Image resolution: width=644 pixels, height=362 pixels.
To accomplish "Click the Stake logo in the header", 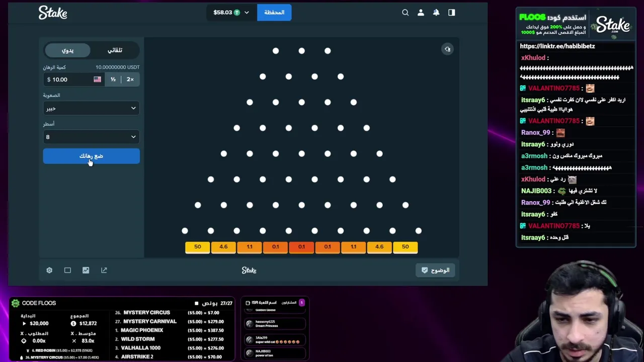I will tap(53, 13).
